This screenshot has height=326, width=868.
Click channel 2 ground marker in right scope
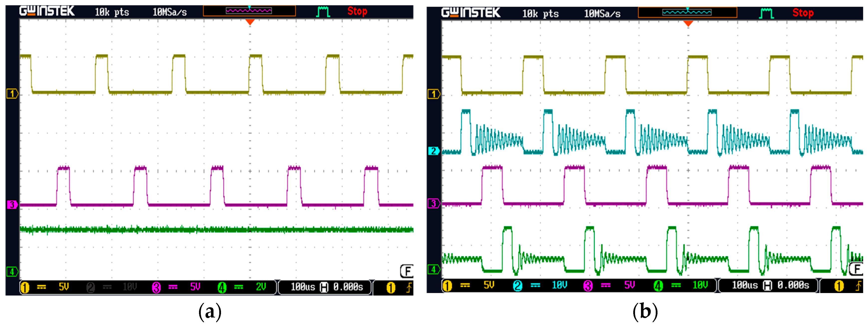click(x=434, y=151)
